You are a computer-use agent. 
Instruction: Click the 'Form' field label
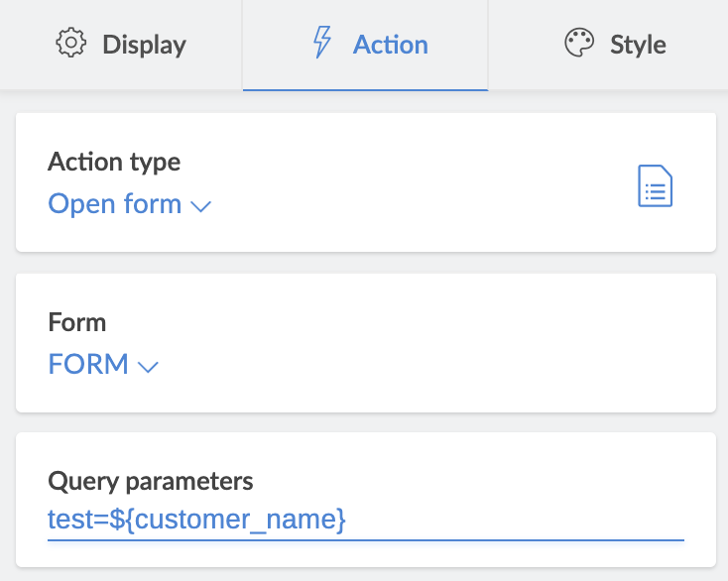pos(77,322)
